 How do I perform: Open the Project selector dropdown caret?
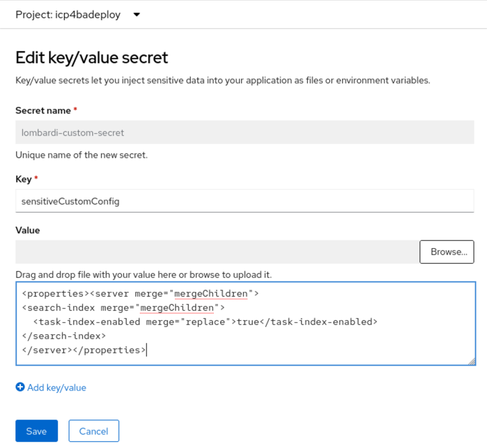137,15
